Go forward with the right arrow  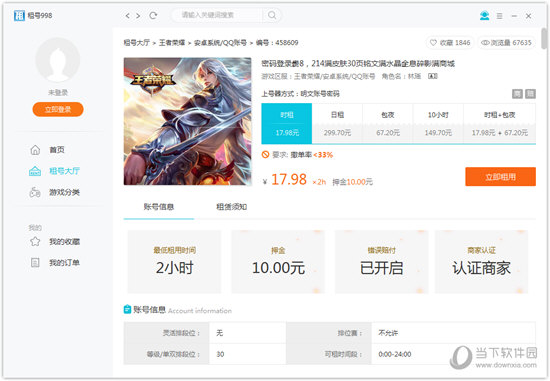coord(138,15)
